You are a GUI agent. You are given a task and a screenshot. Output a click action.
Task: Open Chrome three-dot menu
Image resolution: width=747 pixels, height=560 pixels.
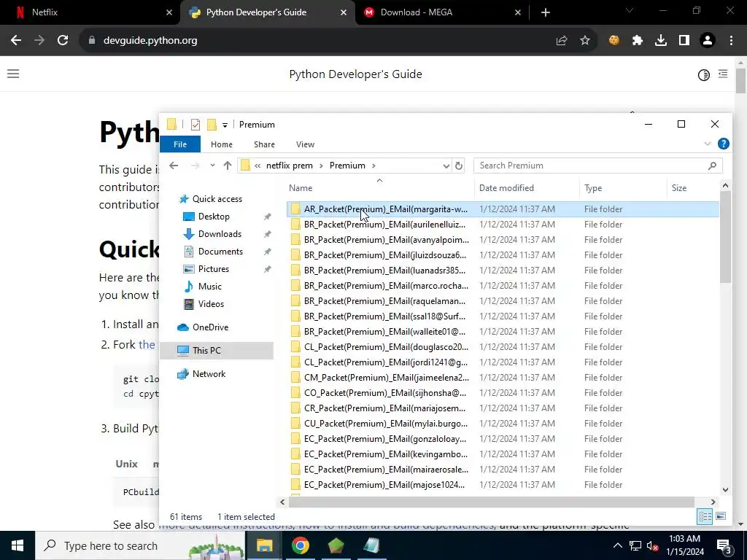tap(731, 41)
